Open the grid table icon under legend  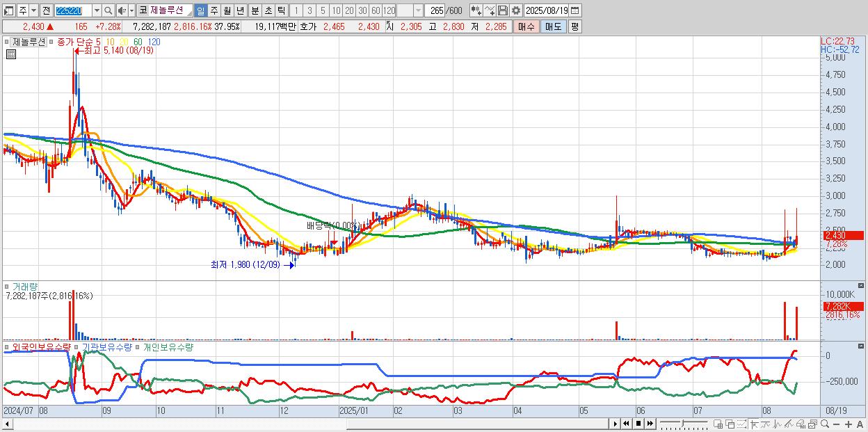pos(11,54)
